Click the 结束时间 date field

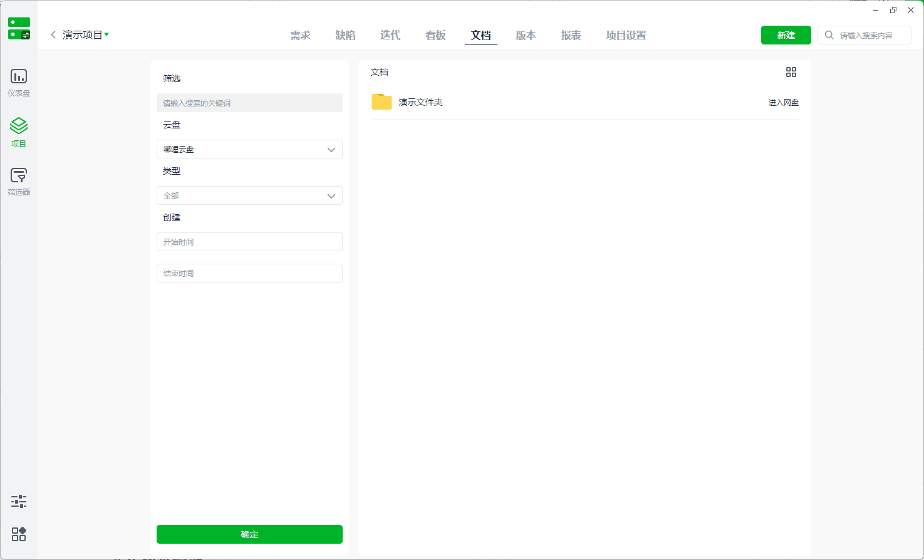[249, 273]
